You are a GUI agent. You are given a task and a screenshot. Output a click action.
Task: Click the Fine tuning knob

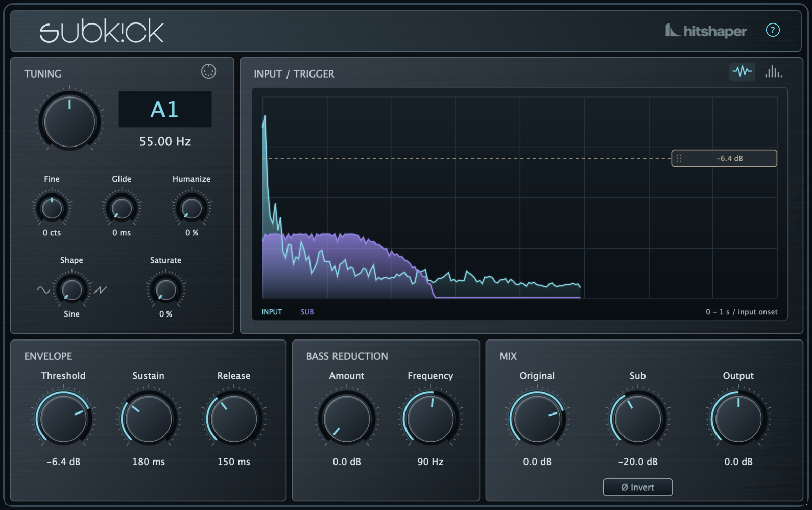(52, 208)
